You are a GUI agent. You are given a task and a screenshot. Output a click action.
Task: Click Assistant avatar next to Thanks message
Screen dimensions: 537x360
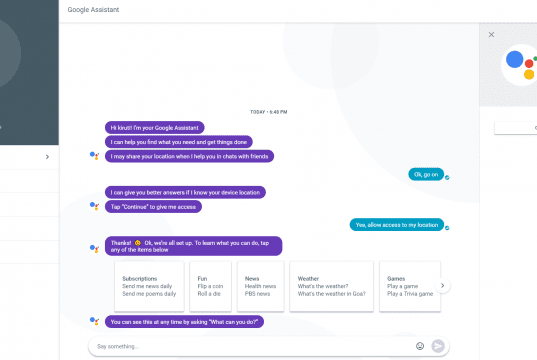[x=94, y=249]
